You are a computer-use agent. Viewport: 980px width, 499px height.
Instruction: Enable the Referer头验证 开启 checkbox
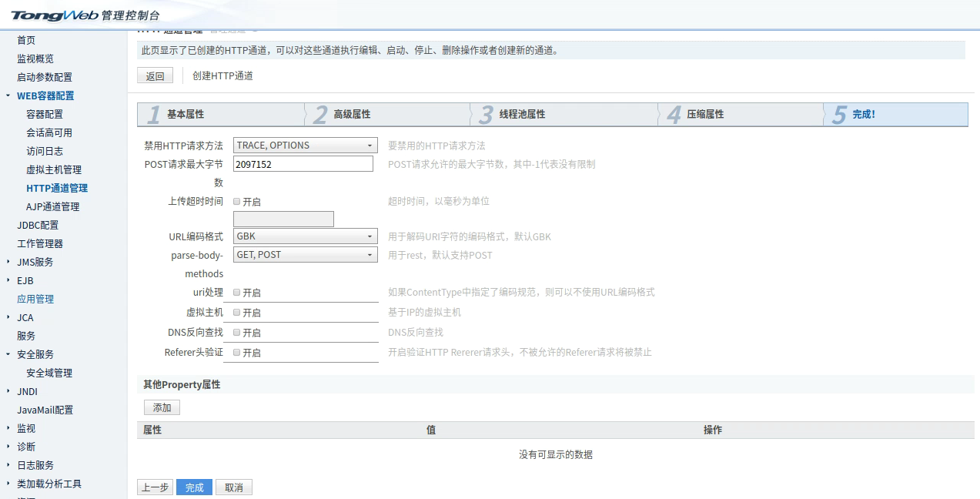[x=238, y=353]
